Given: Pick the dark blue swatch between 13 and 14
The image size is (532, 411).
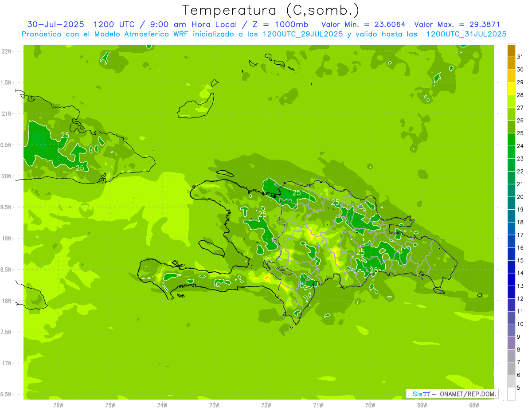Looking at the screenshot, I should tap(511, 280).
